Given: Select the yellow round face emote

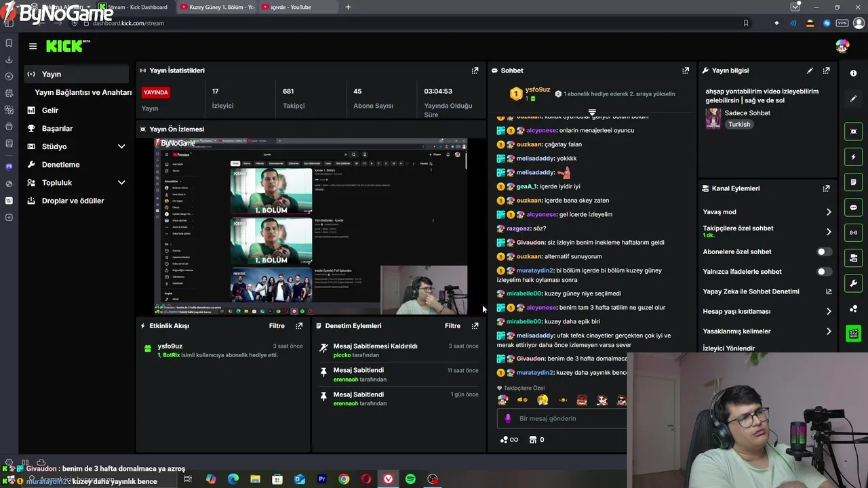Looking at the screenshot, I should coord(542,401).
